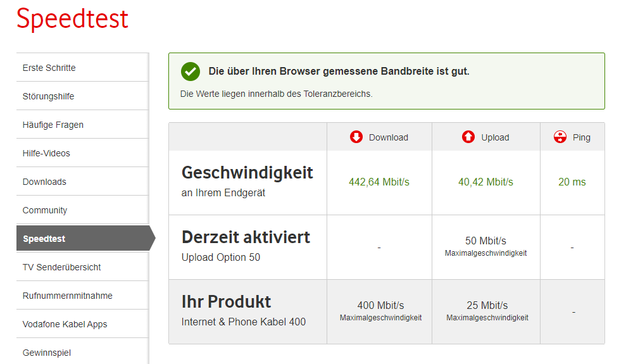Open Erste Schritte in the sidebar
The image size is (626, 364).
coord(49,68)
